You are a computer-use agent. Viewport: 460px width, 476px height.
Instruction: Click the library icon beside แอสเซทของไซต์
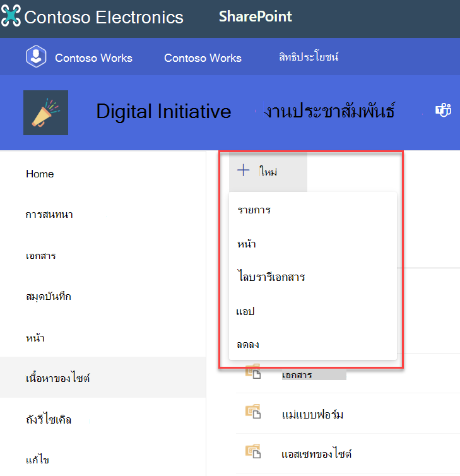[x=253, y=451]
